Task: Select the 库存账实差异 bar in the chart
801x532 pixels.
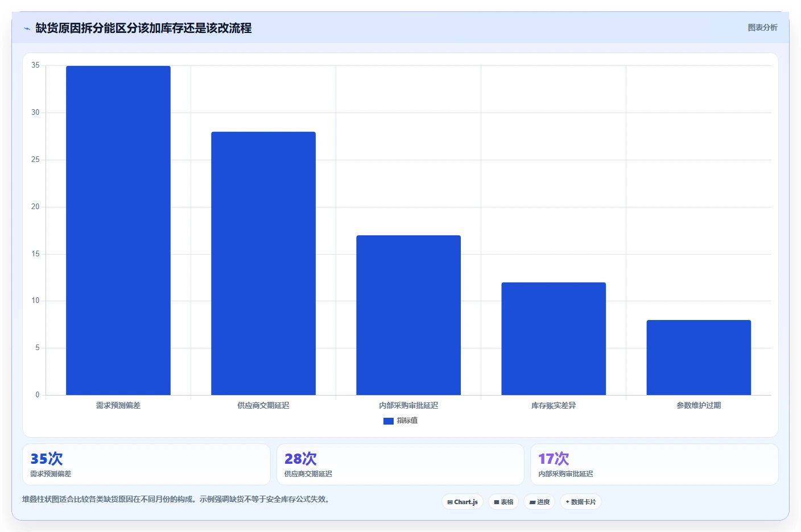Action: [554, 339]
